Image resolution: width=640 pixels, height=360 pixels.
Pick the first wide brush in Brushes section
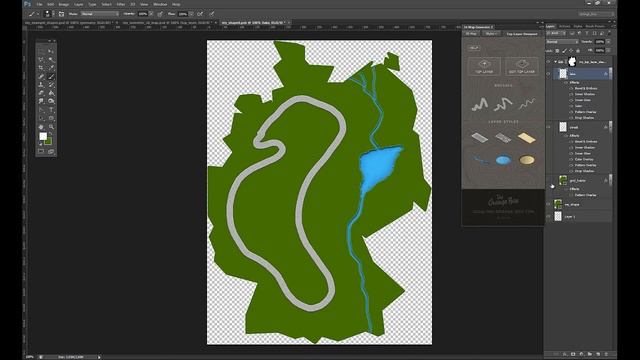[x=480, y=104]
